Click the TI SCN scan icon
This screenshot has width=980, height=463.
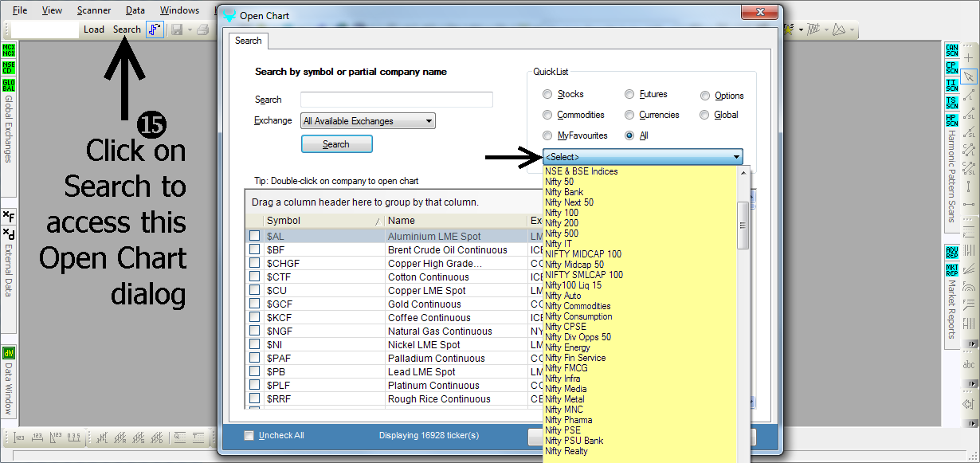tap(952, 85)
